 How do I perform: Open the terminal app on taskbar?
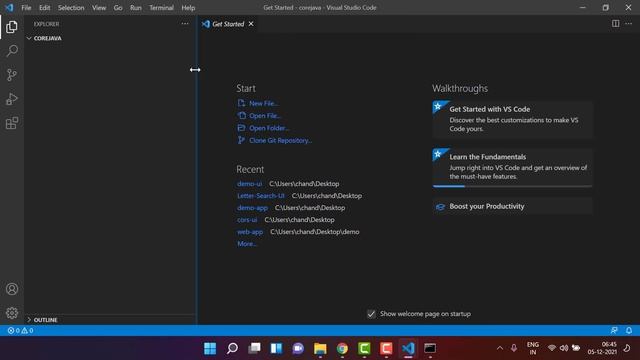[x=430, y=348]
